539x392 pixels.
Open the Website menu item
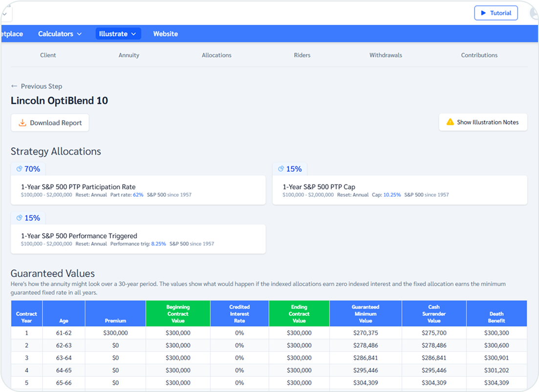(x=165, y=34)
